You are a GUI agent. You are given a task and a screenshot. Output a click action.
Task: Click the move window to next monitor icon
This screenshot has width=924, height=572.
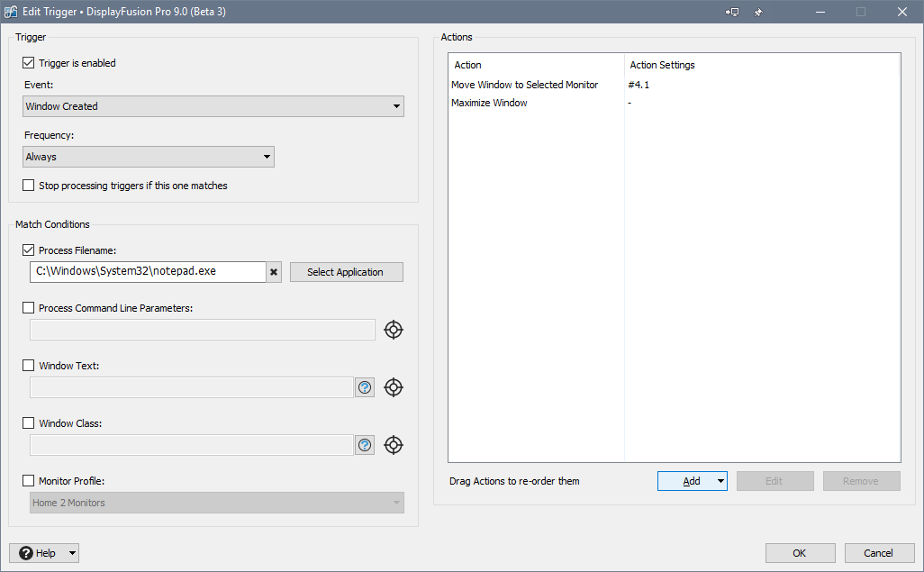click(x=732, y=12)
